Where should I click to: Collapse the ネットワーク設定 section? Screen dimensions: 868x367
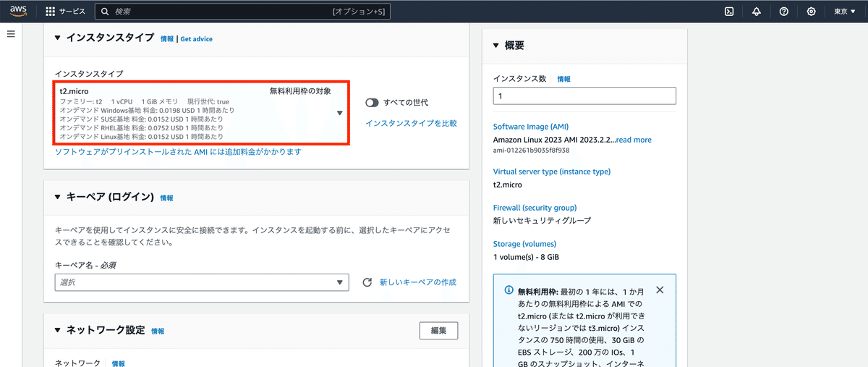(x=59, y=330)
